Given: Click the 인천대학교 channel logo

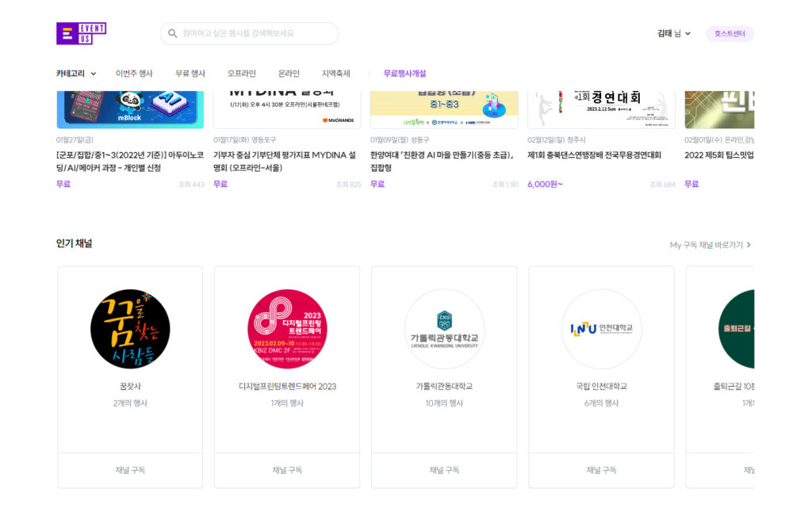Looking at the screenshot, I should (x=601, y=329).
